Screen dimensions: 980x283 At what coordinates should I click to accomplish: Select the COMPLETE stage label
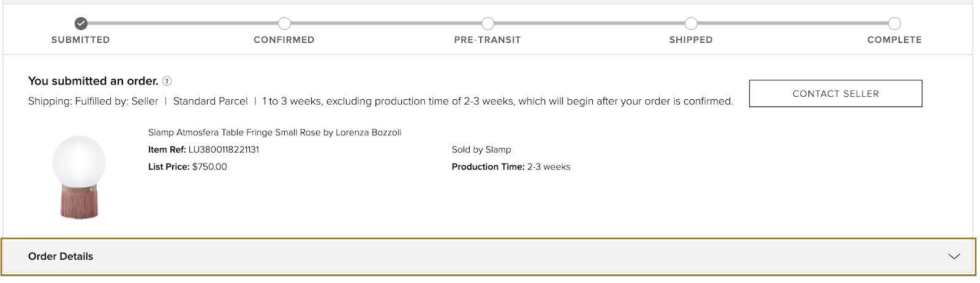pos(894,40)
